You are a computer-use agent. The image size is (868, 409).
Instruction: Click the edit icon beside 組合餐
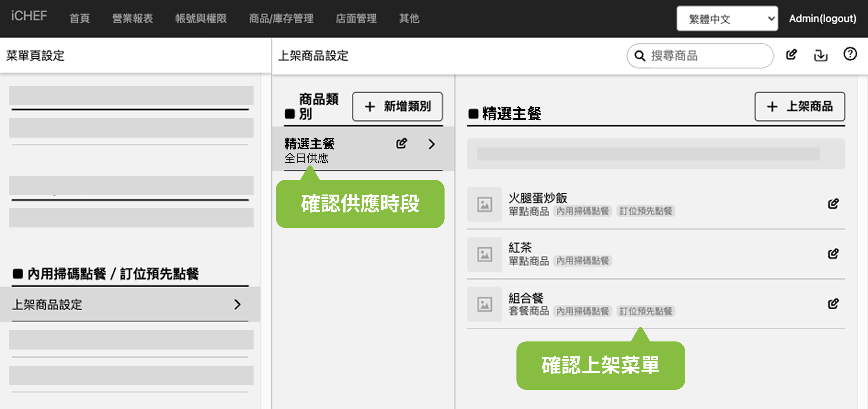pyautogui.click(x=833, y=304)
